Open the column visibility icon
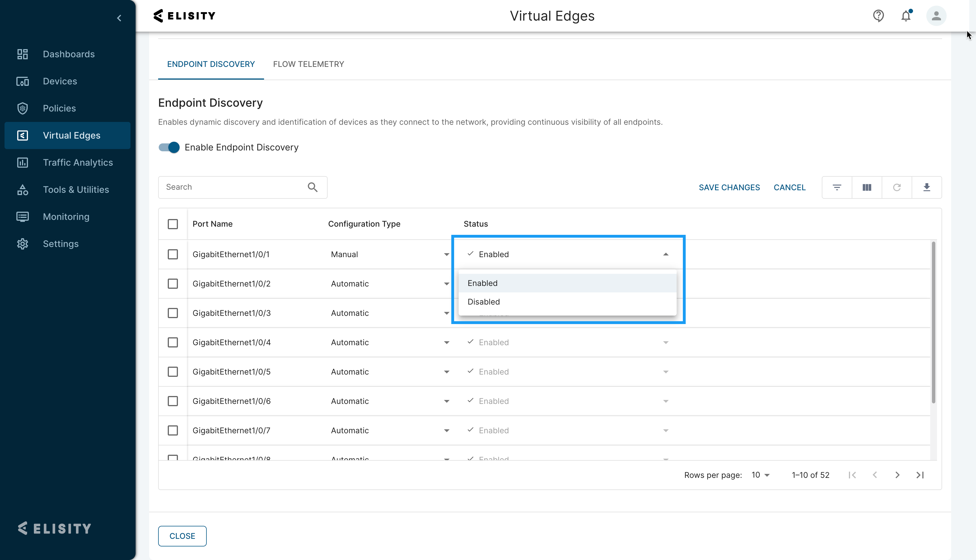 click(867, 187)
